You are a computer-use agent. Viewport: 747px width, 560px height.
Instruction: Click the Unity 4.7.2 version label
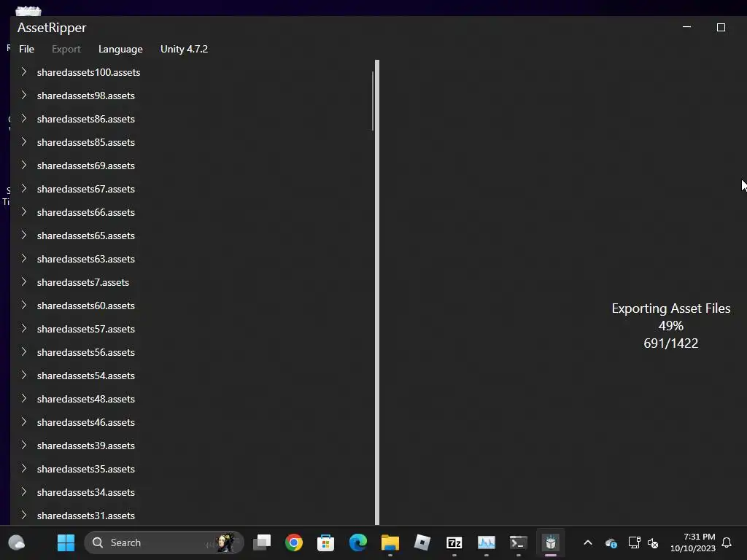pos(184,49)
